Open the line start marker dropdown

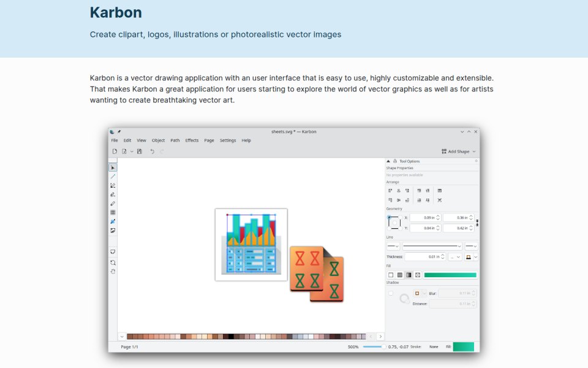coord(393,247)
